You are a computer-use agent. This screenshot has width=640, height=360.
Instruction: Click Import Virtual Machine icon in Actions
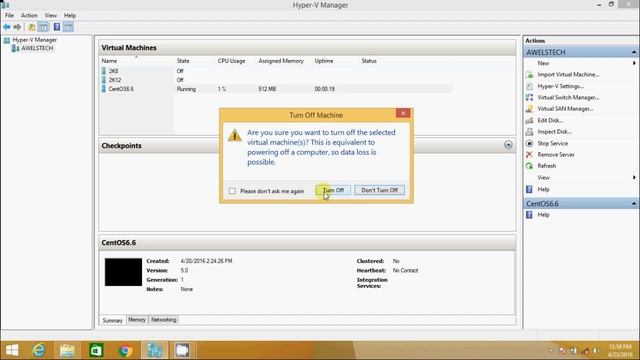529,75
